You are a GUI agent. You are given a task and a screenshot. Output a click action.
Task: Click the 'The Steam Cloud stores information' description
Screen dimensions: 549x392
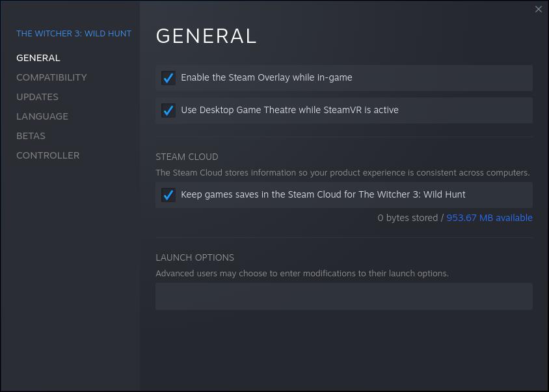[343, 172]
